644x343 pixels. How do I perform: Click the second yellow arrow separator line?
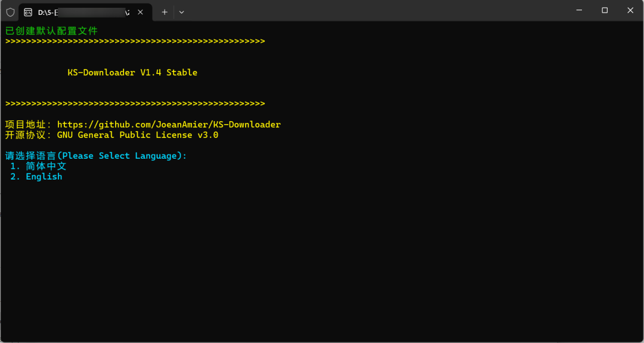tap(135, 104)
